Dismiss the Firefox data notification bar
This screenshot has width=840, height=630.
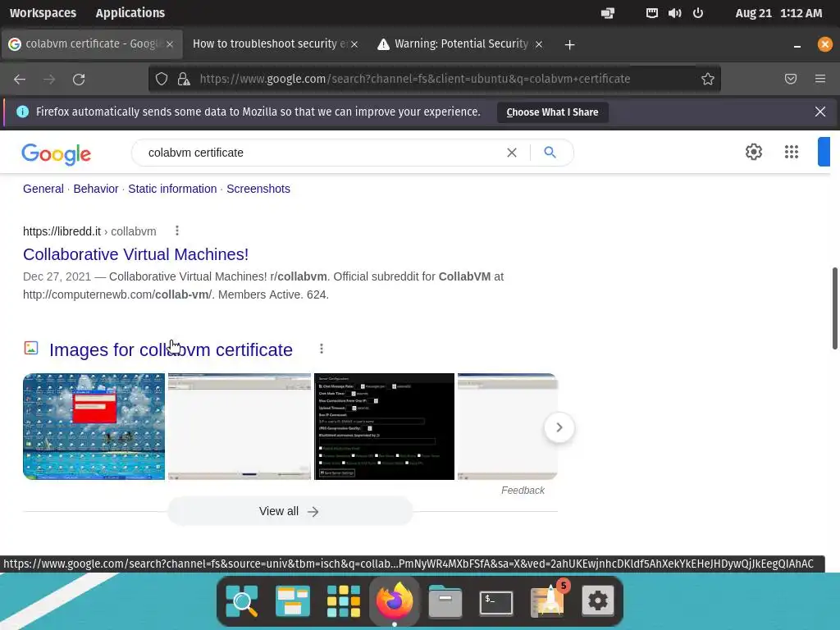pyautogui.click(x=819, y=112)
